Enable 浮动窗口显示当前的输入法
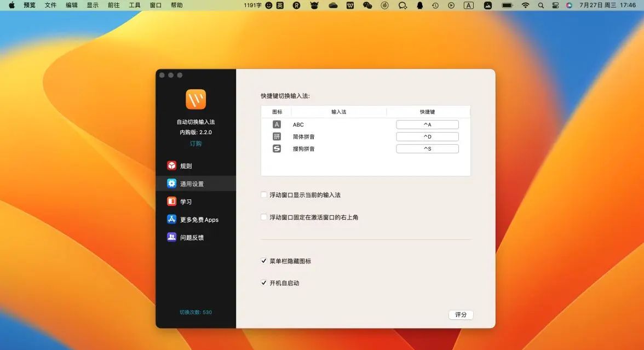 (x=263, y=194)
